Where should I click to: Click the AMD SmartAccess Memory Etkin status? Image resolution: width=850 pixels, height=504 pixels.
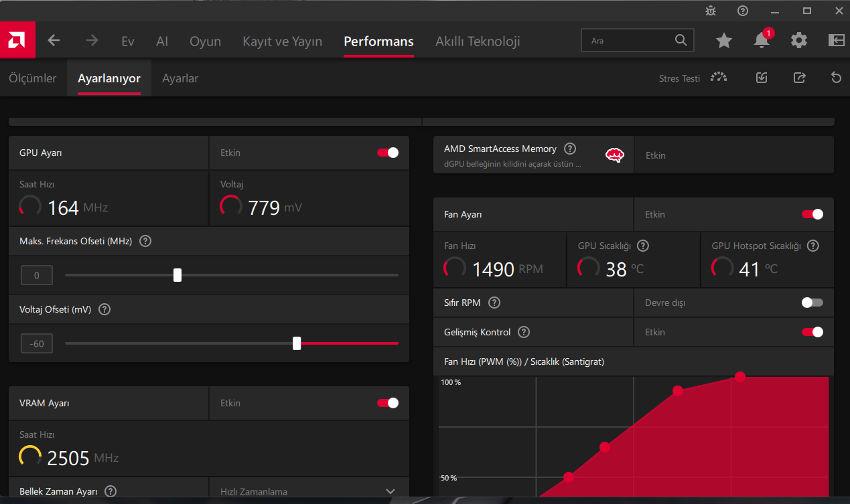pos(656,155)
